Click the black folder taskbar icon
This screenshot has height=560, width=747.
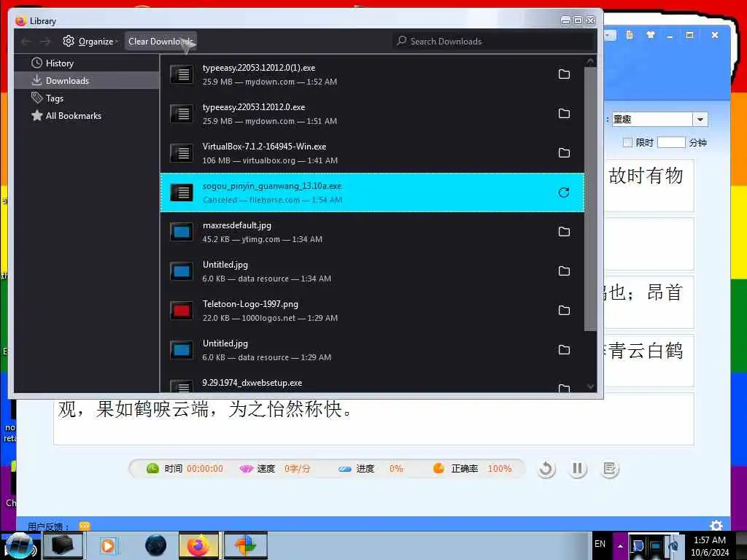(63, 545)
